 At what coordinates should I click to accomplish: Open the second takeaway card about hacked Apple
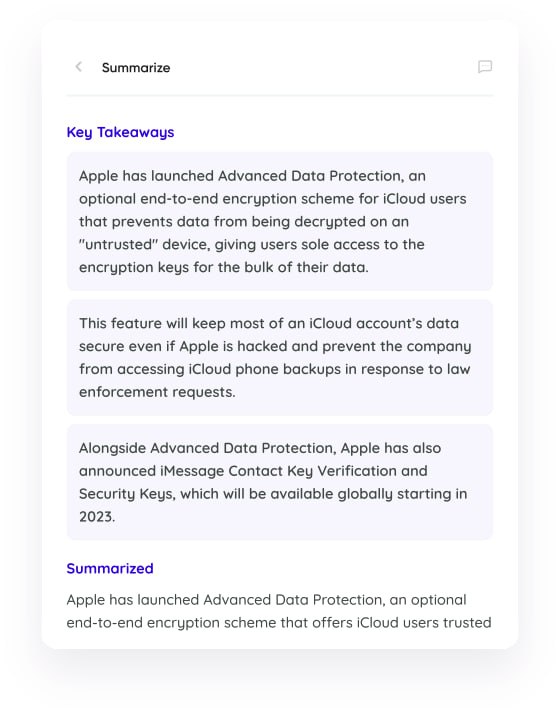280,357
